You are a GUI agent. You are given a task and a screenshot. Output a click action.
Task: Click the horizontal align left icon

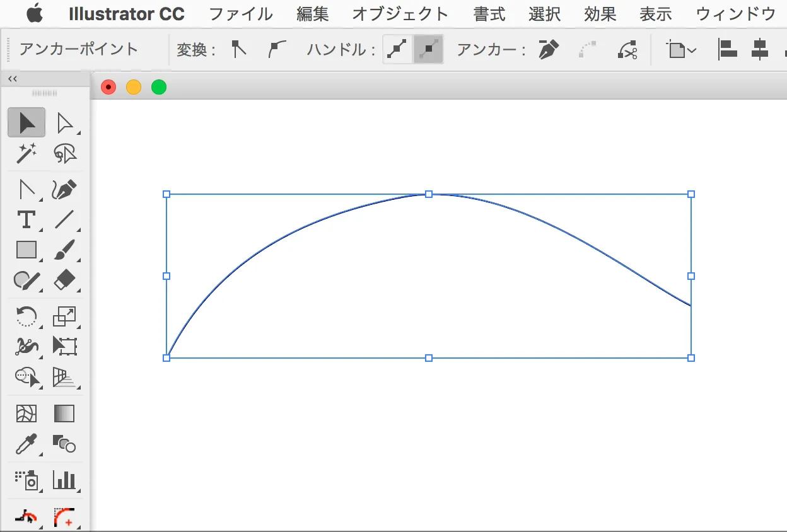pyautogui.click(x=728, y=49)
